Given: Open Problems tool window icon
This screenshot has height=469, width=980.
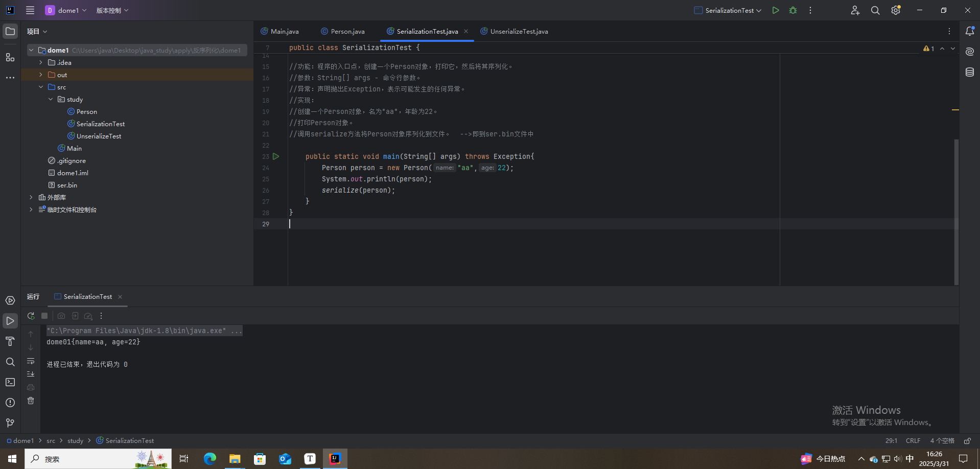Looking at the screenshot, I should click(10, 403).
